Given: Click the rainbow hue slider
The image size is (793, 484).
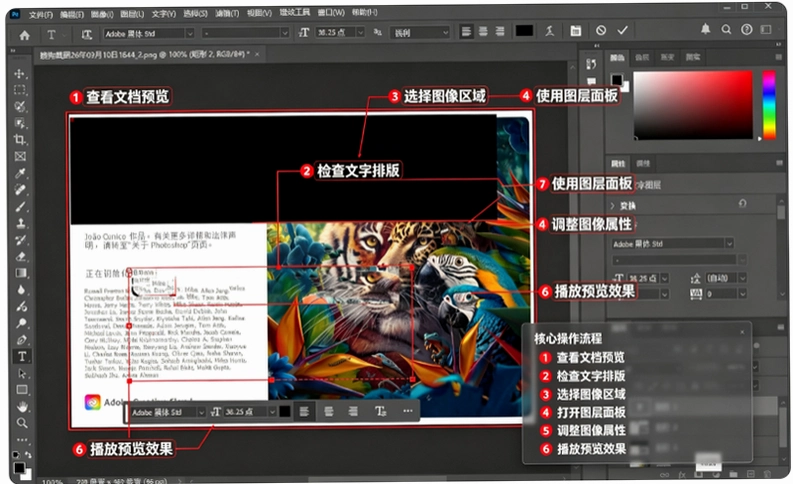Looking at the screenshot, I should click(x=769, y=105).
